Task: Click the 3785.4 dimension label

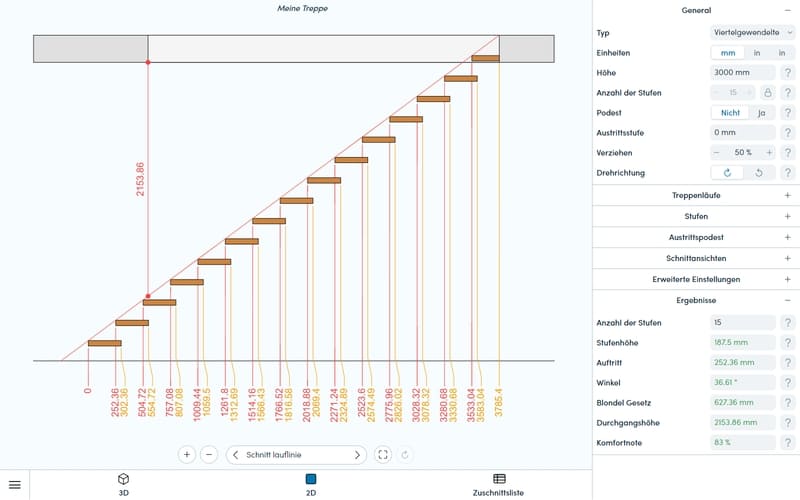Action: [498, 403]
